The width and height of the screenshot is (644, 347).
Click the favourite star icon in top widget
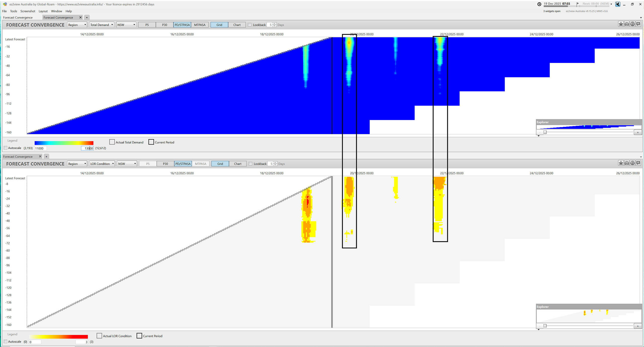point(621,24)
